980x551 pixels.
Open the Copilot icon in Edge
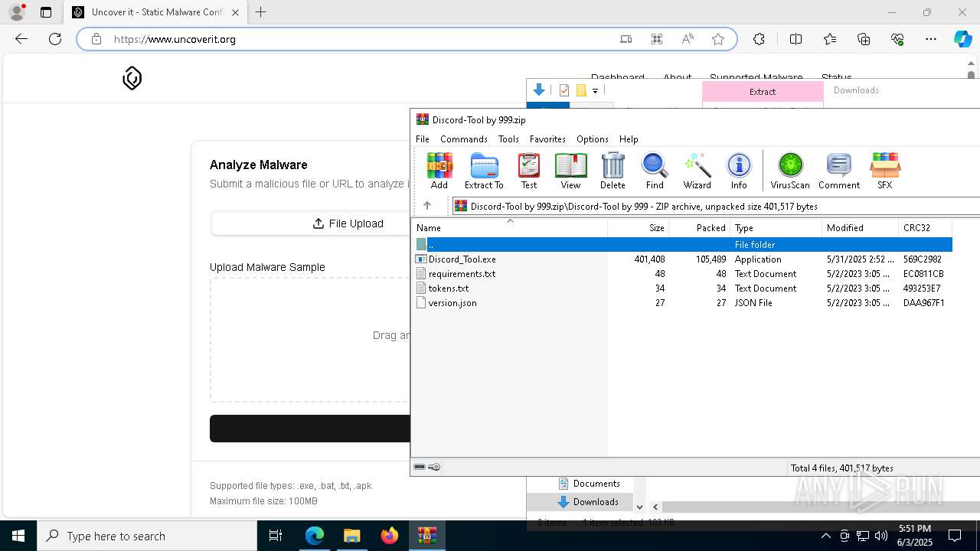(962, 39)
